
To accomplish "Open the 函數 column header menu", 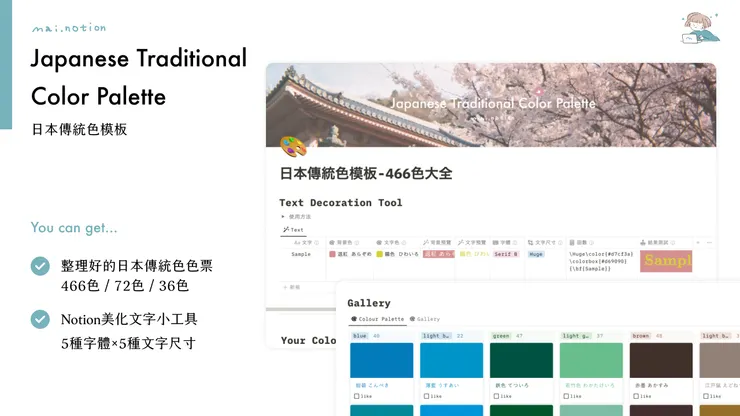I will pyautogui.click(x=581, y=243).
